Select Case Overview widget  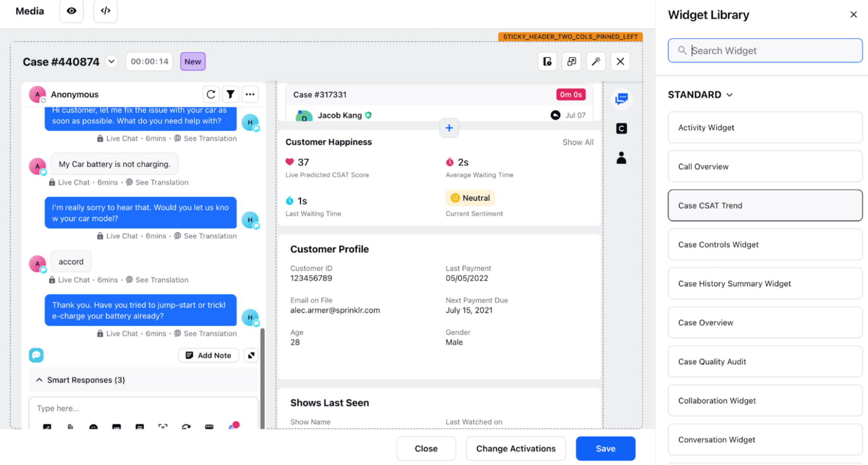765,323
